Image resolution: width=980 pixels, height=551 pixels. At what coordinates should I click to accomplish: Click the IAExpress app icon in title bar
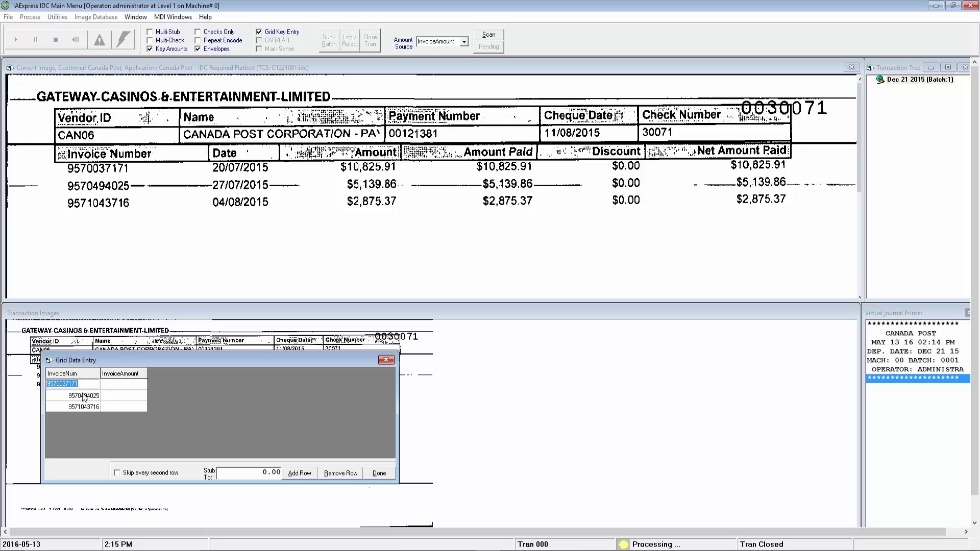click(x=5, y=6)
